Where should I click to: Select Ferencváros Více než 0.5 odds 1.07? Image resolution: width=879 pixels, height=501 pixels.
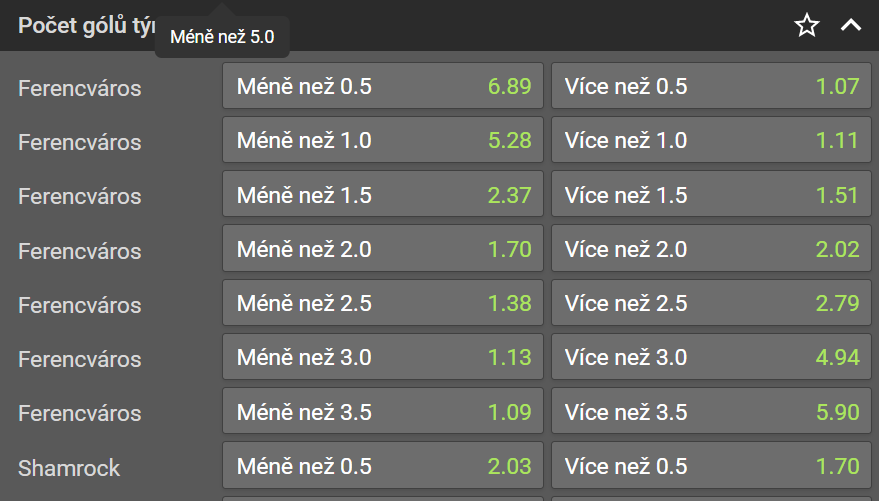pyautogui.click(x=711, y=86)
